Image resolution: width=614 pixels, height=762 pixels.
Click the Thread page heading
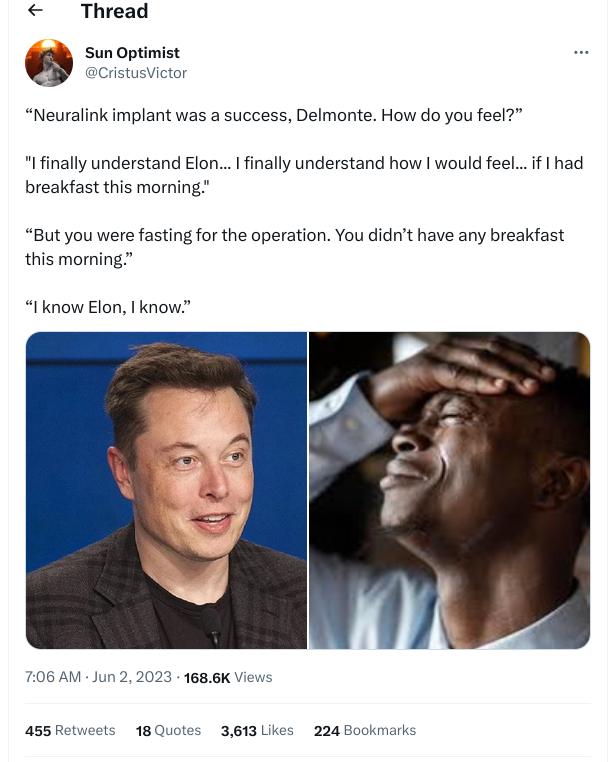pos(114,11)
